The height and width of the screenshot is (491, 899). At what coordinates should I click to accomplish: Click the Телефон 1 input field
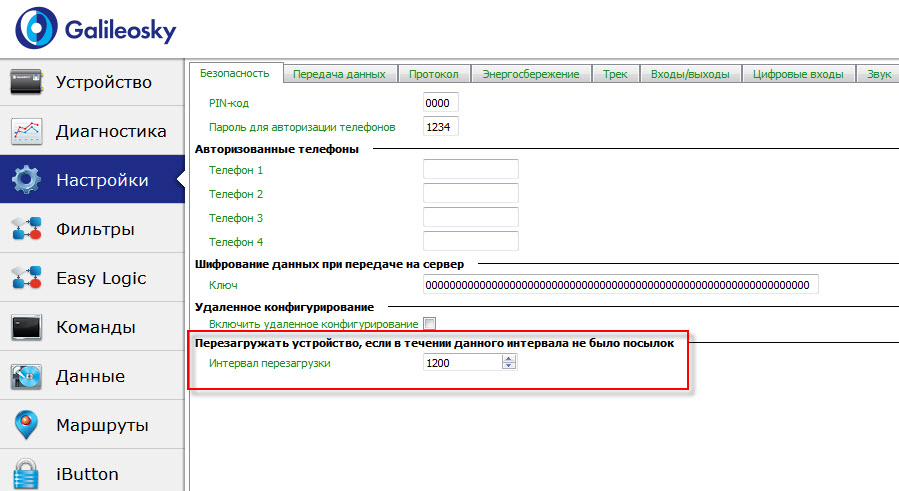(470, 170)
